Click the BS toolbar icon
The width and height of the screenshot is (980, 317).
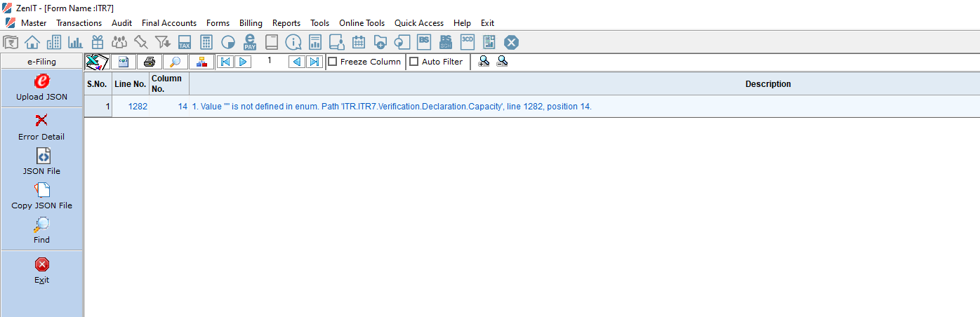[424, 43]
